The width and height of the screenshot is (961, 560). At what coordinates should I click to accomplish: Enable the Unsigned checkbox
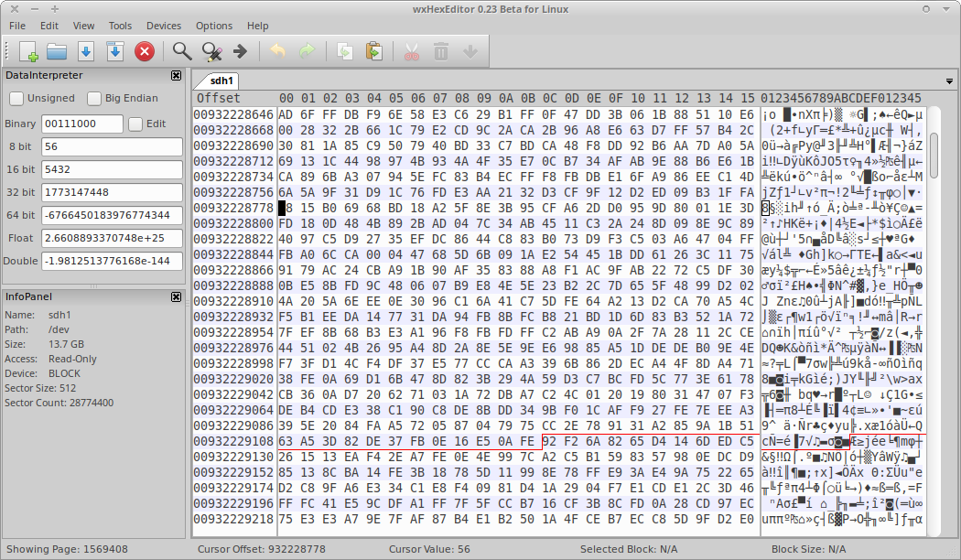pyautogui.click(x=16, y=98)
